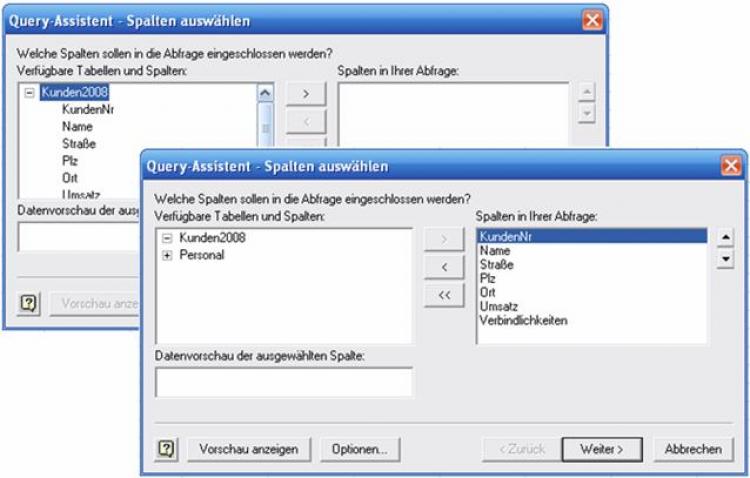Viewport: 750px width, 478px height.
Task: Move selected column down with arrow button
Action: (727, 260)
